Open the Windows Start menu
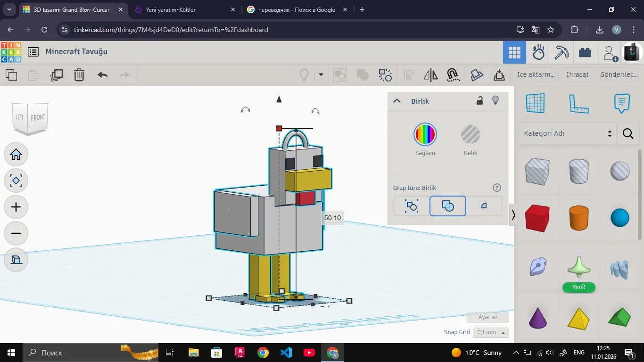Viewport: 644px width, 362px height. pyautogui.click(x=11, y=353)
